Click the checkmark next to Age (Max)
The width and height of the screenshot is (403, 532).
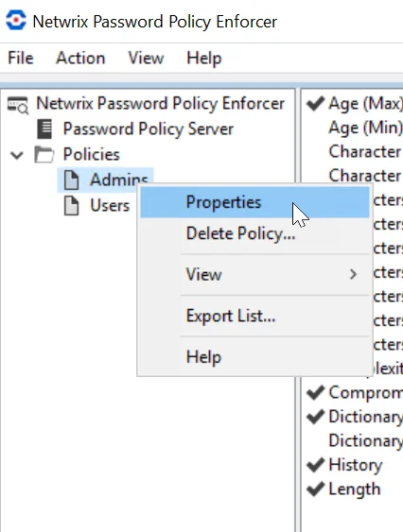(315, 104)
